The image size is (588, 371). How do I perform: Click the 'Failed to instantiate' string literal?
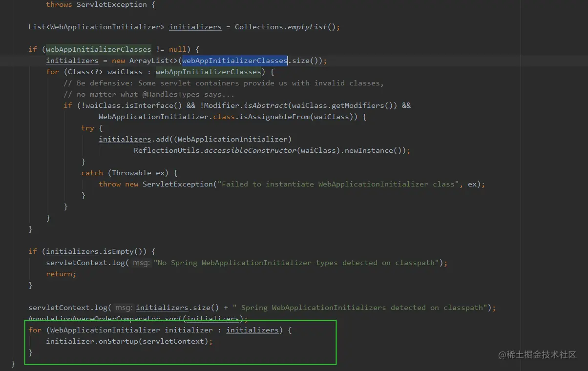click(x=338, y=184)
